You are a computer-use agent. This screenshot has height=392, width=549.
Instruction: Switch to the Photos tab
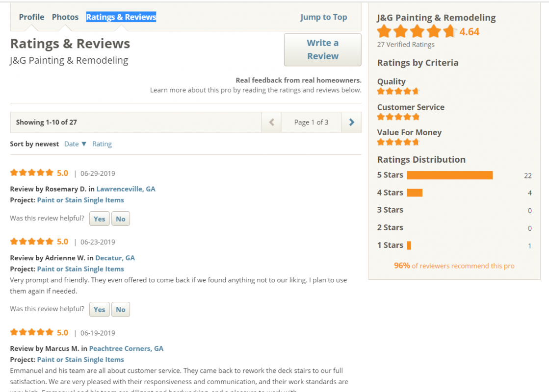[x=65, y=17]
